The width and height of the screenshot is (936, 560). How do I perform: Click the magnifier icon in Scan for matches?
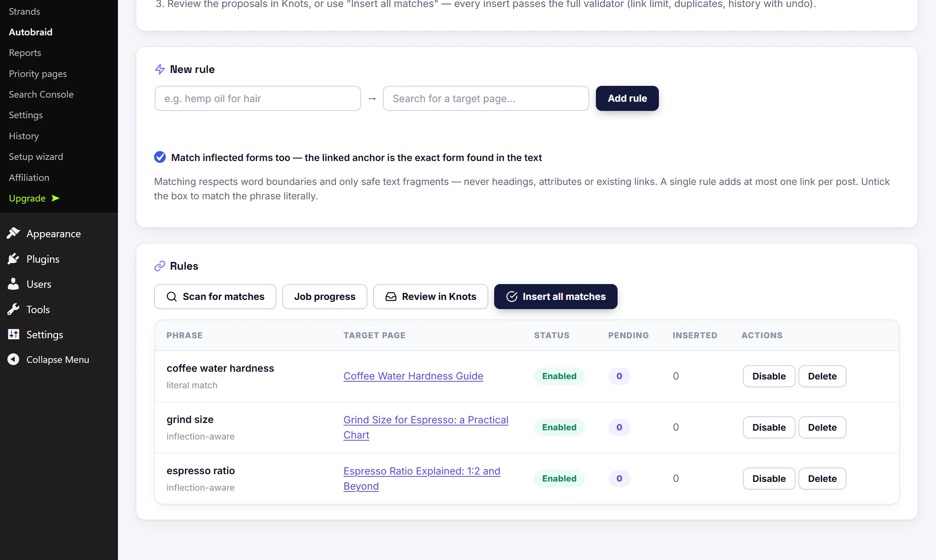(x=172, y=297)
